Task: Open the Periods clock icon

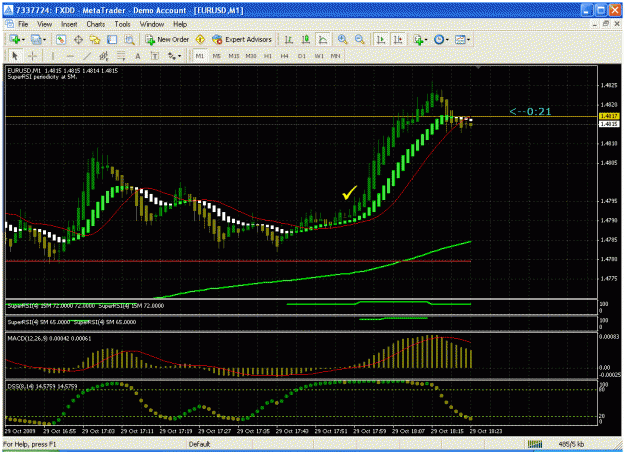Action: 439,39
